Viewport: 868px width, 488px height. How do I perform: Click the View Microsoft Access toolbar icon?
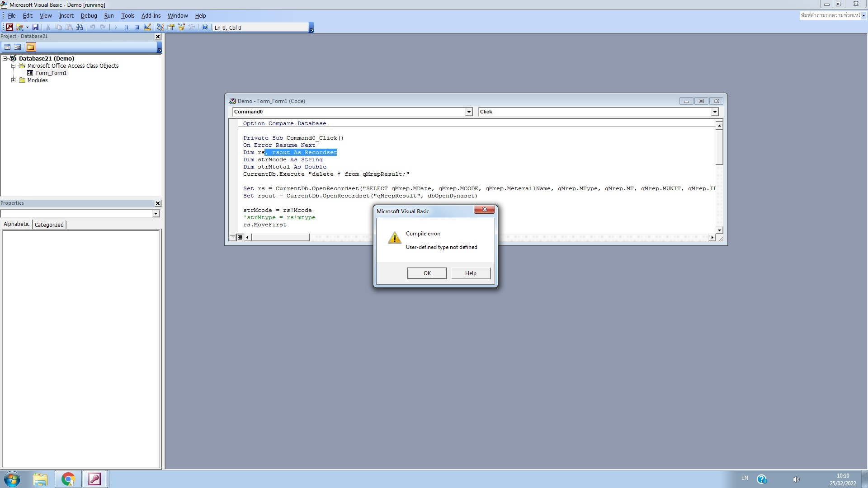tap(9, 28)
